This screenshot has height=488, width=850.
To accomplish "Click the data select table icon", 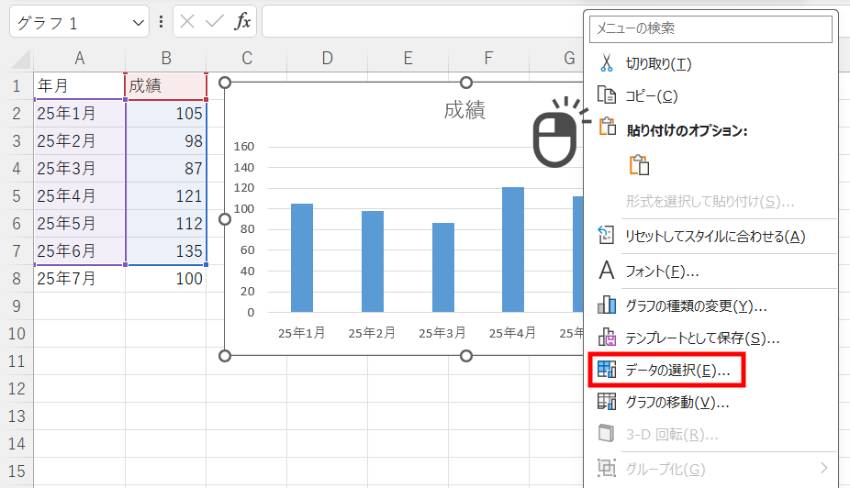I will pos(607,369).
